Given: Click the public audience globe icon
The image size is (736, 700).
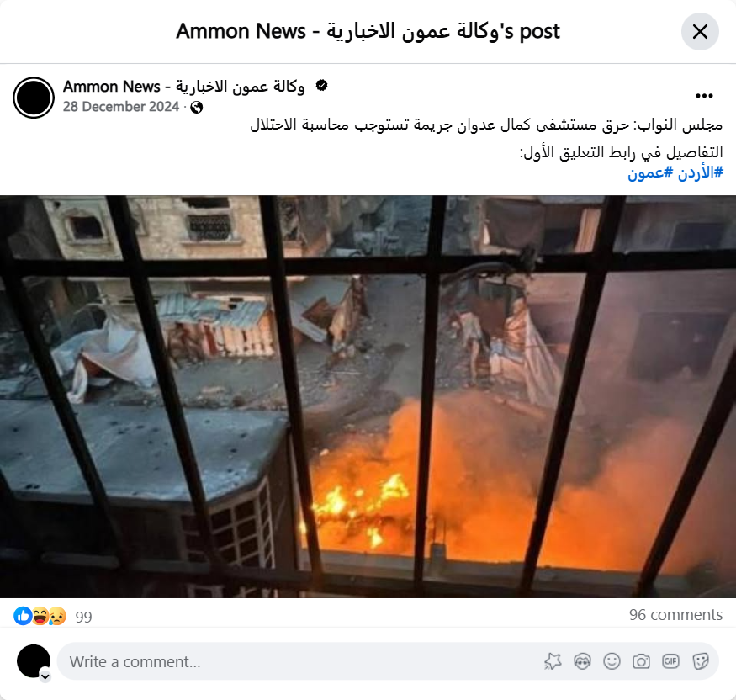Looking at the screenshot, I should click(197, 108).
